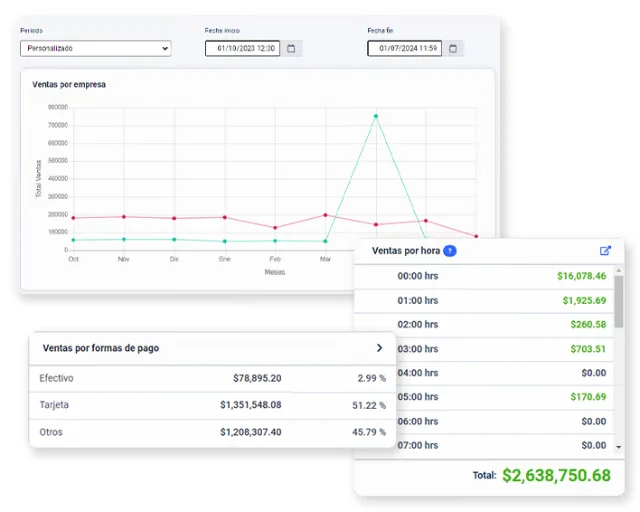This screenshot has height=512, width=640.
Task: Click the Nov axis label on chart
Action: 124,259
